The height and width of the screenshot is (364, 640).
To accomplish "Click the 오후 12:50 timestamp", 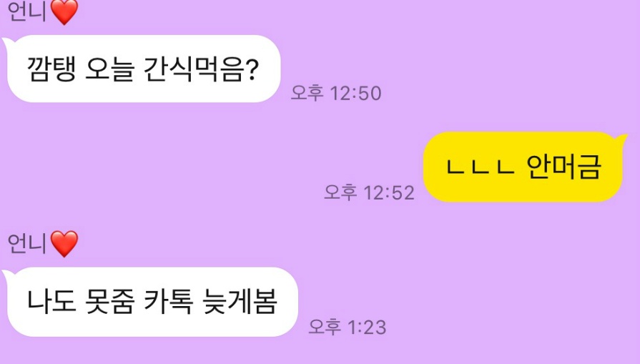I will coord(336,93).
